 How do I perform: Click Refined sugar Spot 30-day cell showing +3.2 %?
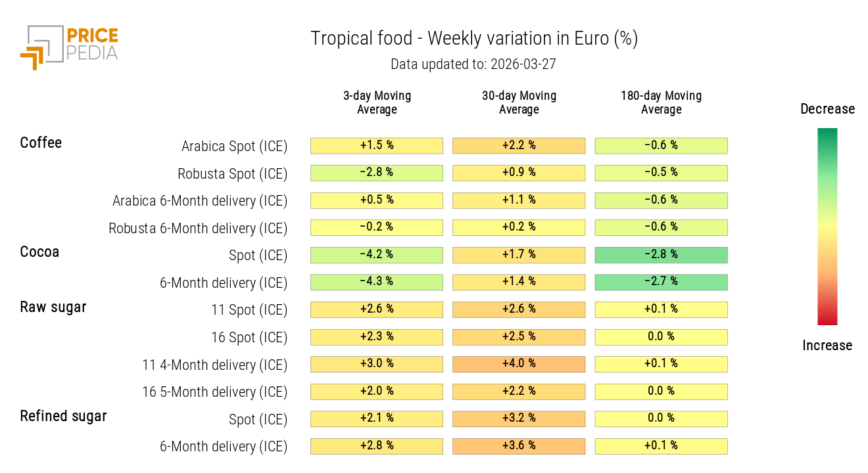click(x=519, y=418)
